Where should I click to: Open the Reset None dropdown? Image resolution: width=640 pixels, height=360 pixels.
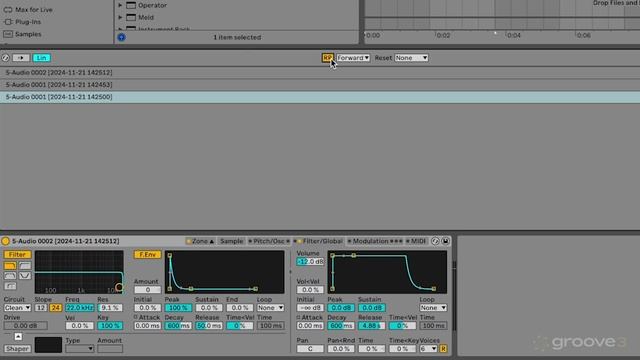(x=411, y=58)
